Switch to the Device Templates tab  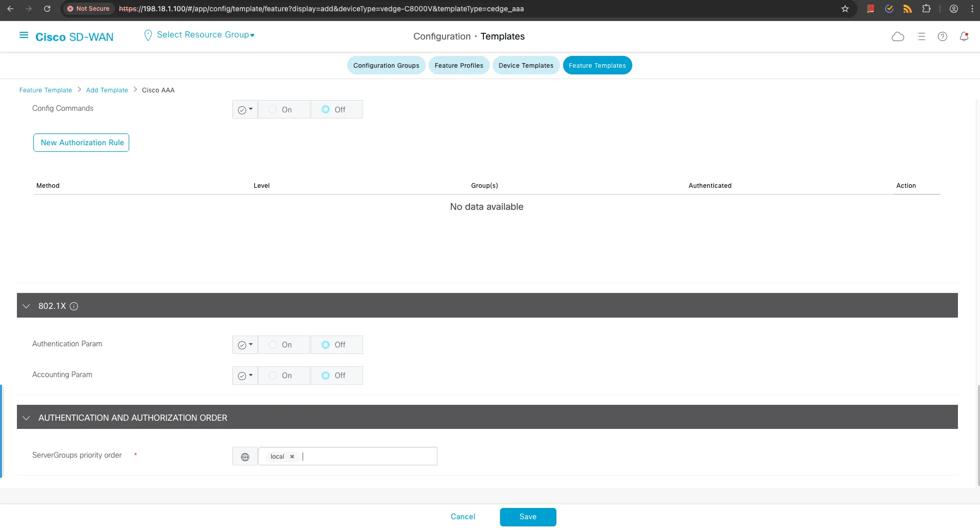pos(526,65)
